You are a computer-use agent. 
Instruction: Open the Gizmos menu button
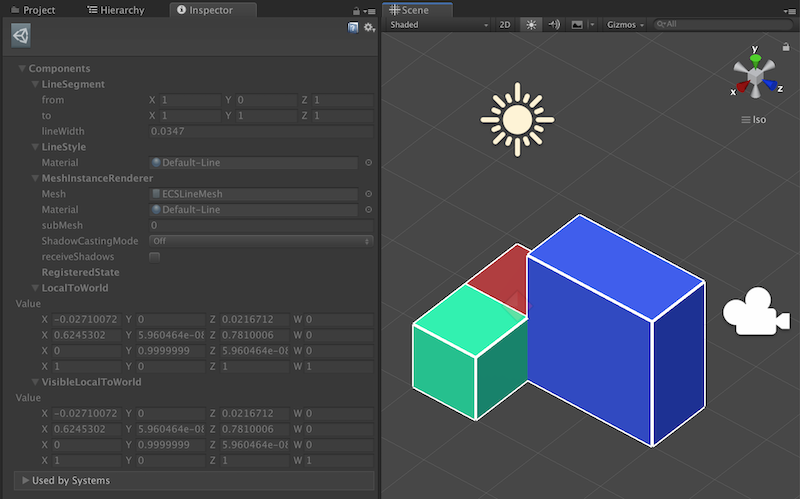pyautogui.click(x=624, y=24)
